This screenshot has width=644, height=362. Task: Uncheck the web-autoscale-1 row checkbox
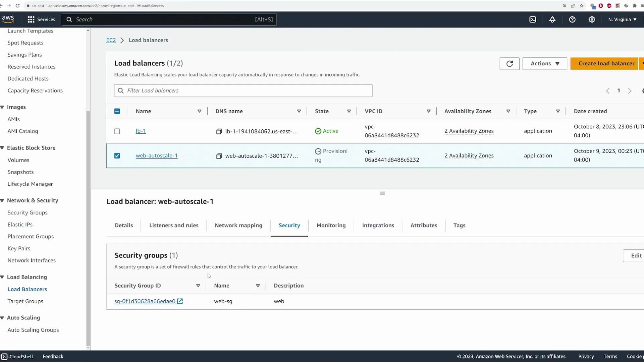(117, 156)
